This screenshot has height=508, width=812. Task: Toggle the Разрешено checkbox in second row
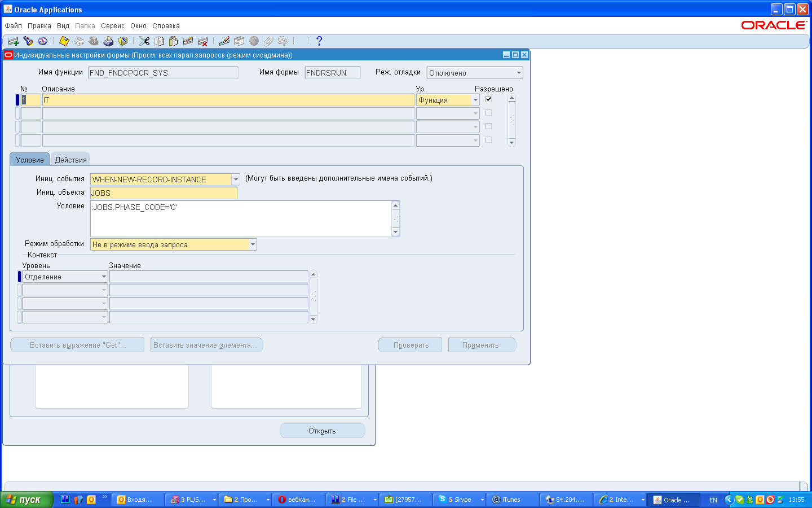(x=488, y=113)
